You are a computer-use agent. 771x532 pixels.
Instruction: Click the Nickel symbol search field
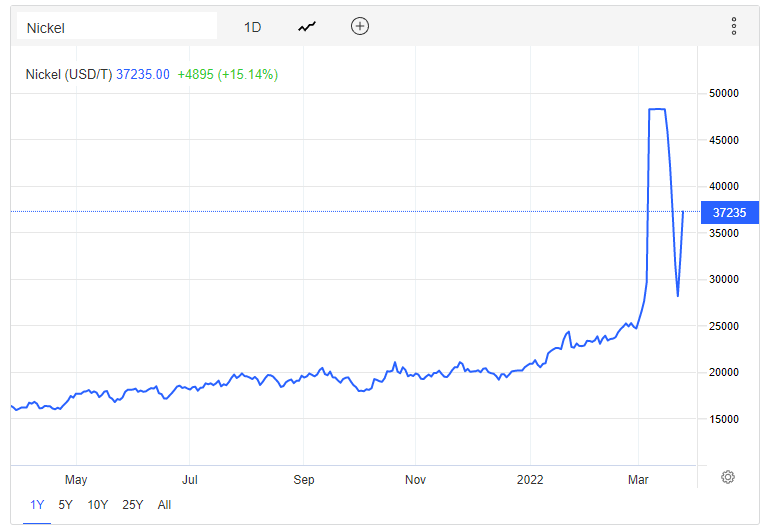[117, 26]
